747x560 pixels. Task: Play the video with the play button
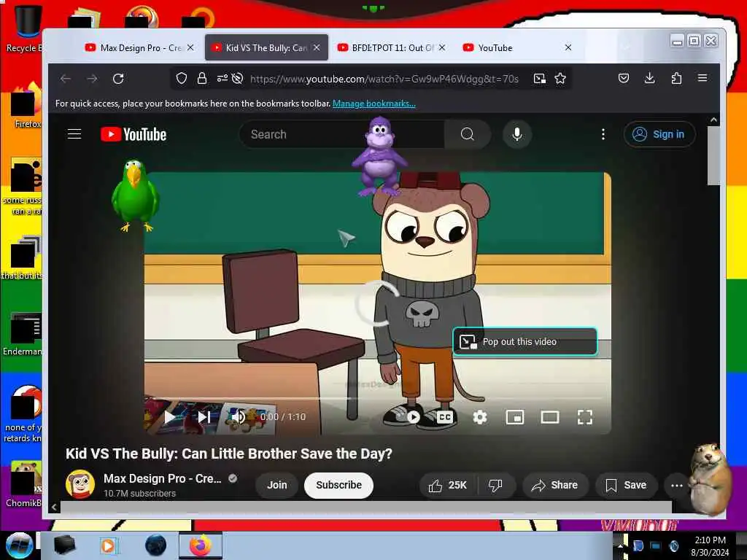click(x=169, y=417)
